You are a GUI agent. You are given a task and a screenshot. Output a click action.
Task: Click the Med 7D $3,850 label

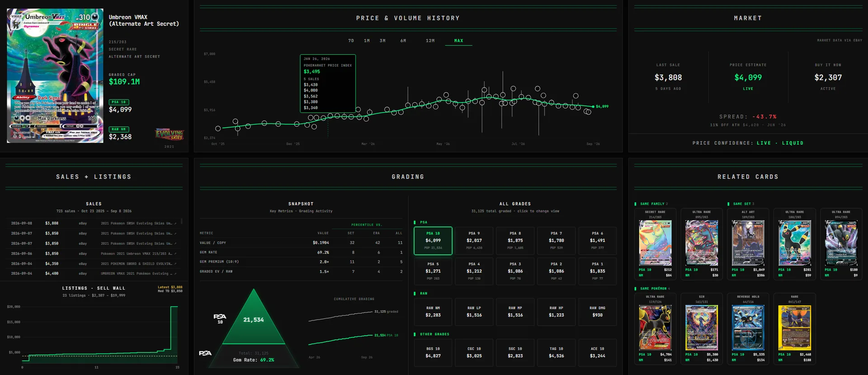(170, 291)
